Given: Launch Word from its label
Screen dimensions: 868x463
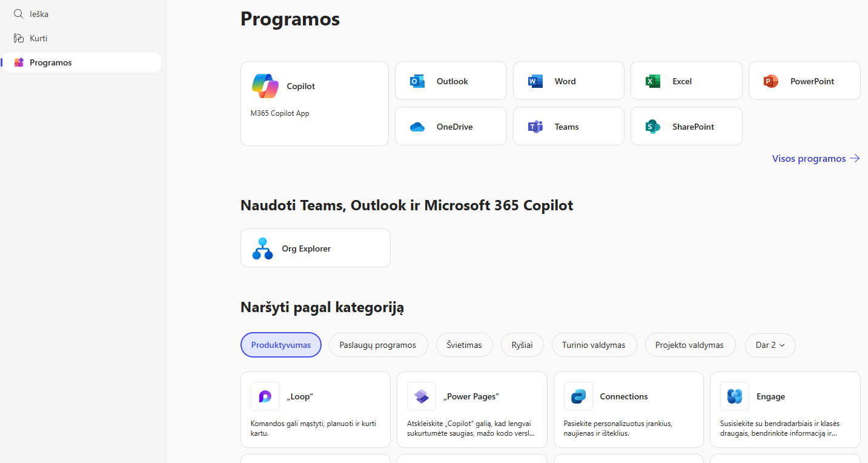Looking at the screenshot, I should tap(565, 81).
